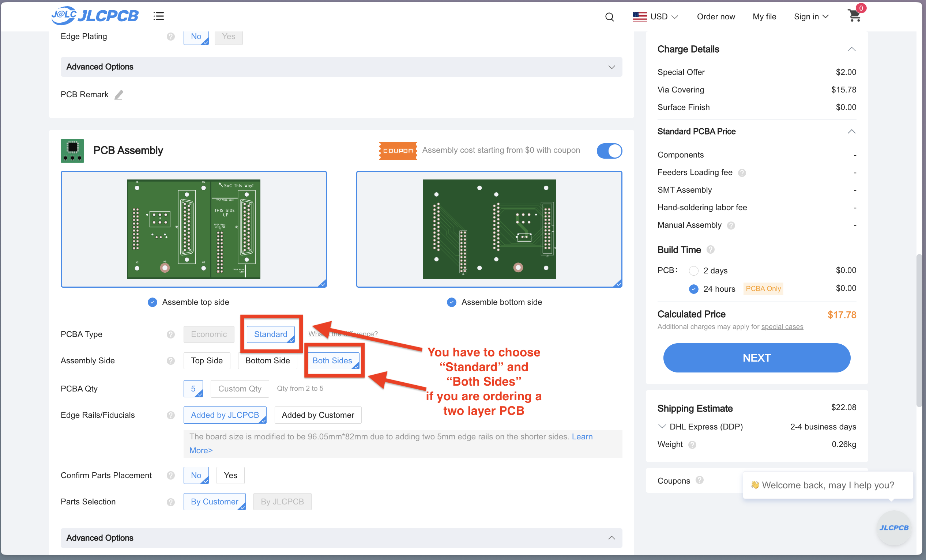This screenshot has width=926, height=560.
Task: Edit PCB Remark with pencil icon
Action: [x=119, y=95]
